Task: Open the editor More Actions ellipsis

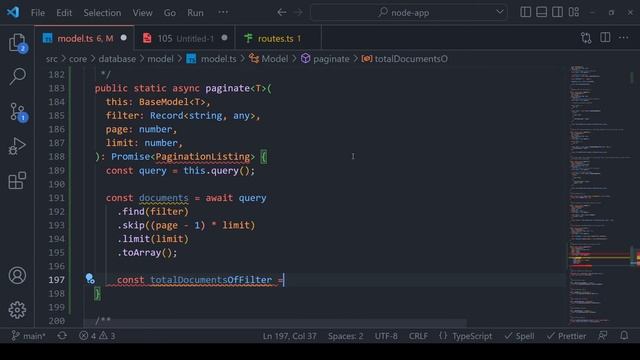Action: tap(624, 38)
